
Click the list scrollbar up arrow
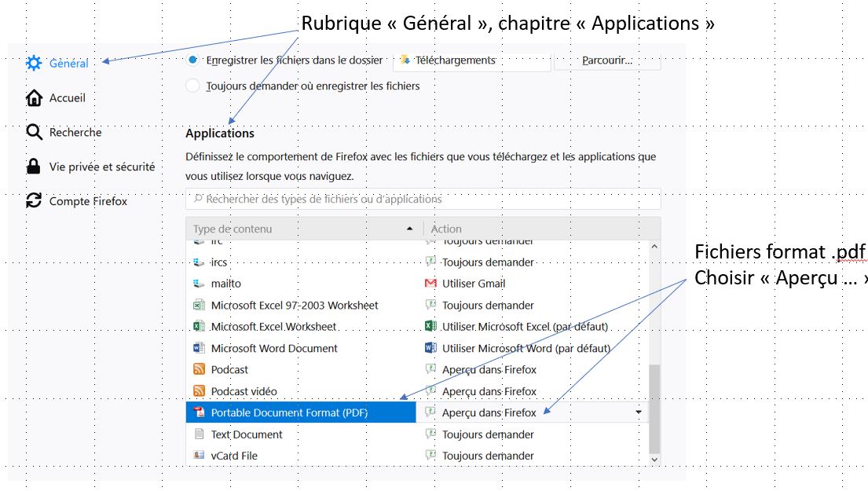654,247
